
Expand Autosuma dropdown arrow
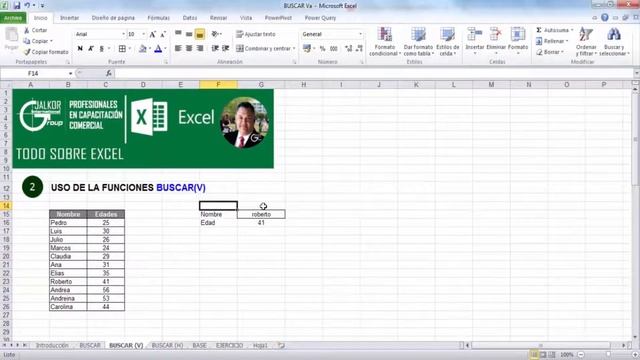(x=571, y=30)
